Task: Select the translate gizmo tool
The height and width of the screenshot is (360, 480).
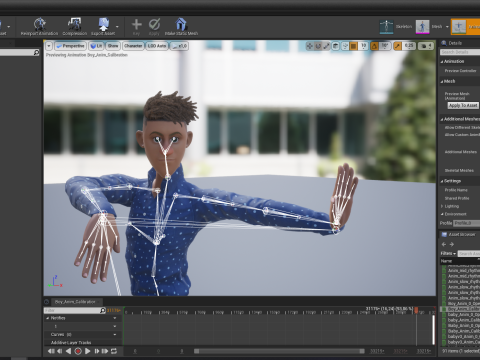Action: 310,46
